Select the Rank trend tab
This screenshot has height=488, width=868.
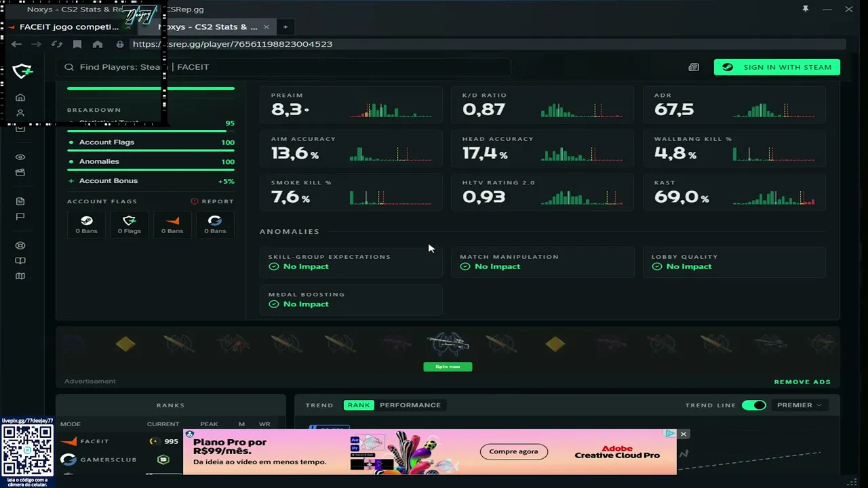coord(359,405)
